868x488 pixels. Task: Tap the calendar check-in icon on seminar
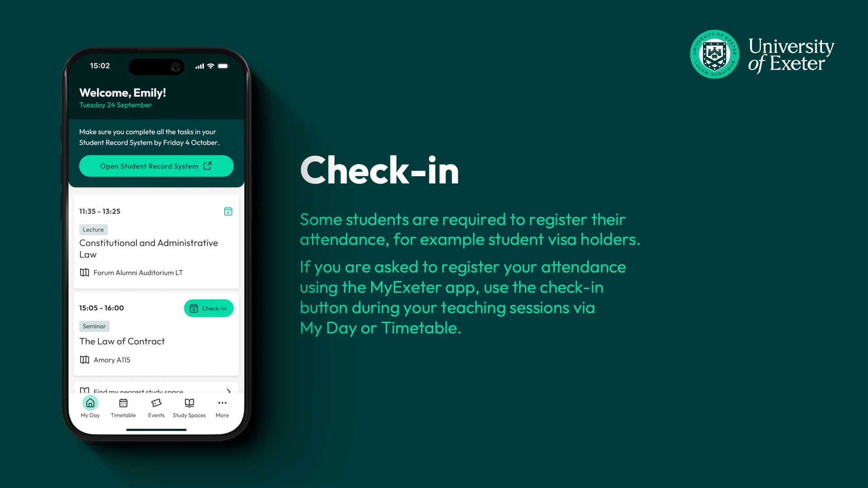tap(194, 308)
